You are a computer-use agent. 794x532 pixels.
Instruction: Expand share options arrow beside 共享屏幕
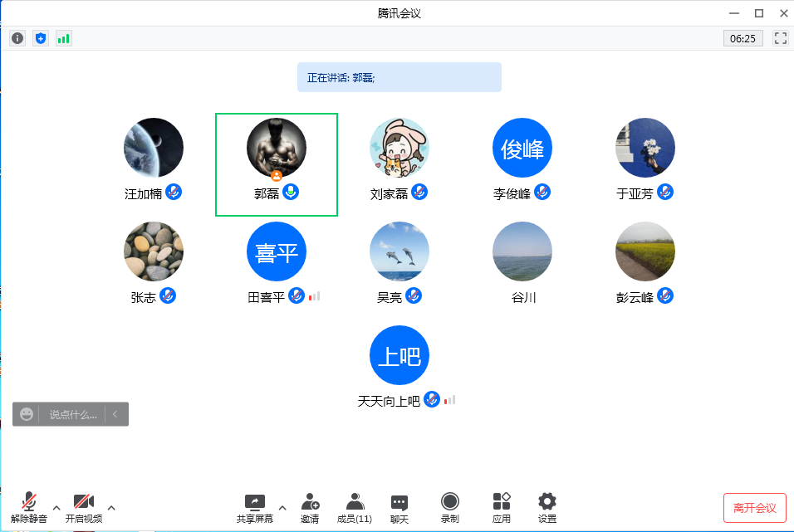[282, 508]
